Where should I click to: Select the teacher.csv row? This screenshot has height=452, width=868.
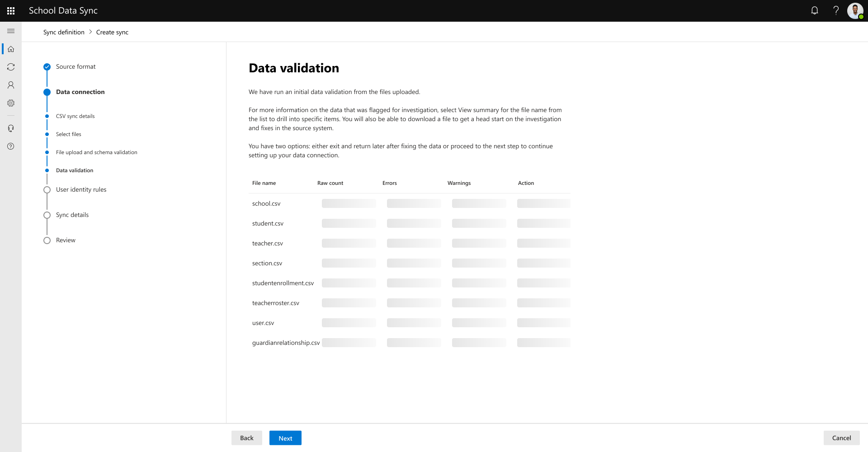(410, 243)
